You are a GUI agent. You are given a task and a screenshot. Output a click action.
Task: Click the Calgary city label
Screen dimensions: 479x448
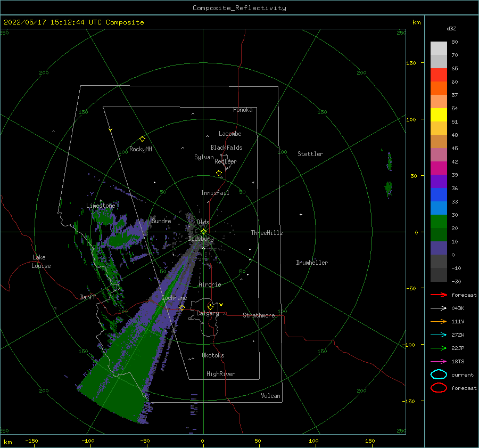coord(208,313)
